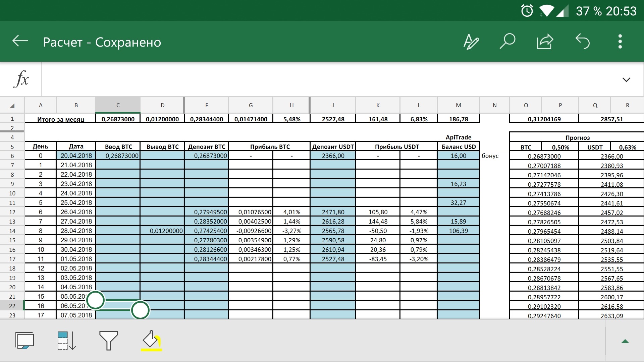Tap the select-all corner triangle

[x=12, y=105]
